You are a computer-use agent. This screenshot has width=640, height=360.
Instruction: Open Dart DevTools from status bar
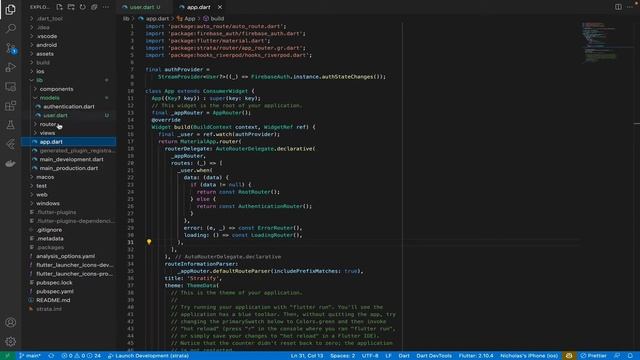pyautogui.click(x=434, y=356)
